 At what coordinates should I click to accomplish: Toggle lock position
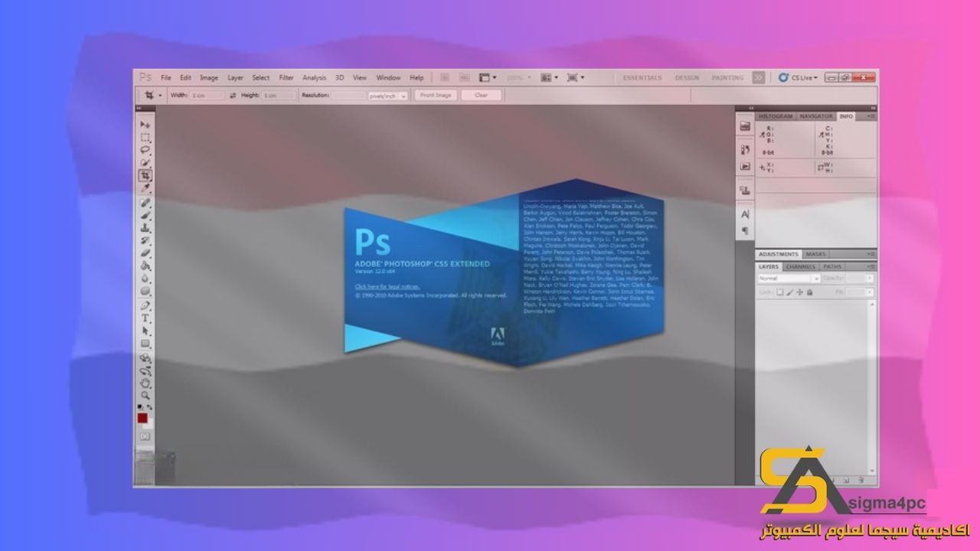tap(799, 292)
